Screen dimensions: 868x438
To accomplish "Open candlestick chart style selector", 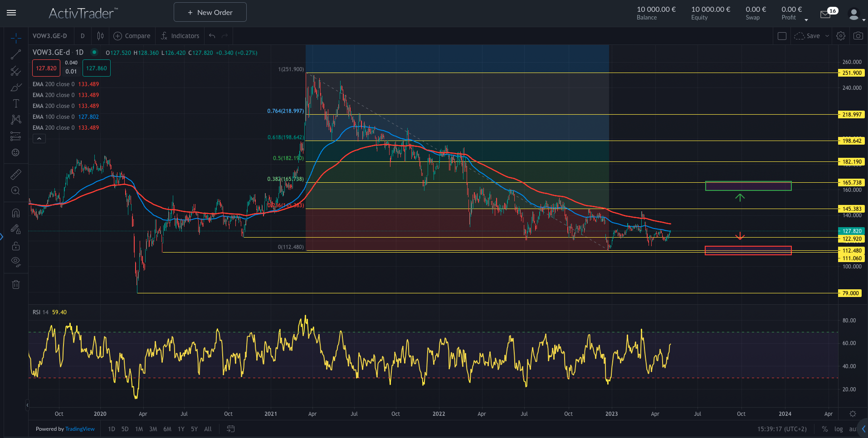I will tap(100, 36).
